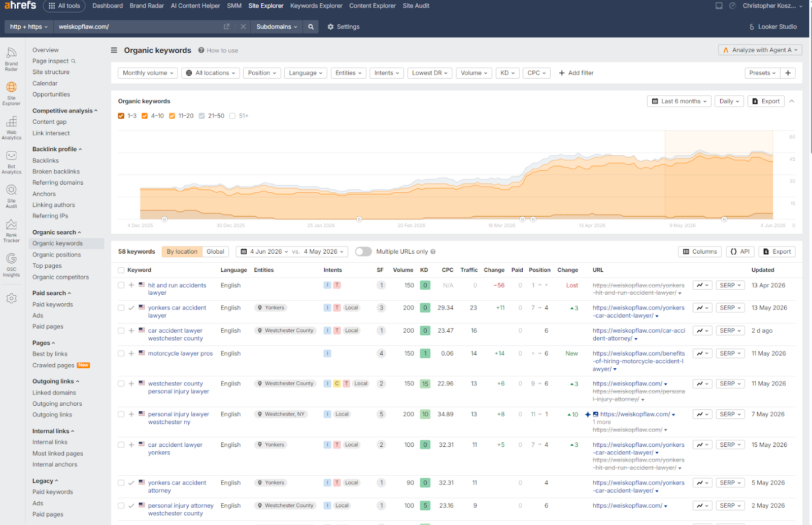Click the Add filter button
This screenshot has width=812, height=525.
click(576, 73)
